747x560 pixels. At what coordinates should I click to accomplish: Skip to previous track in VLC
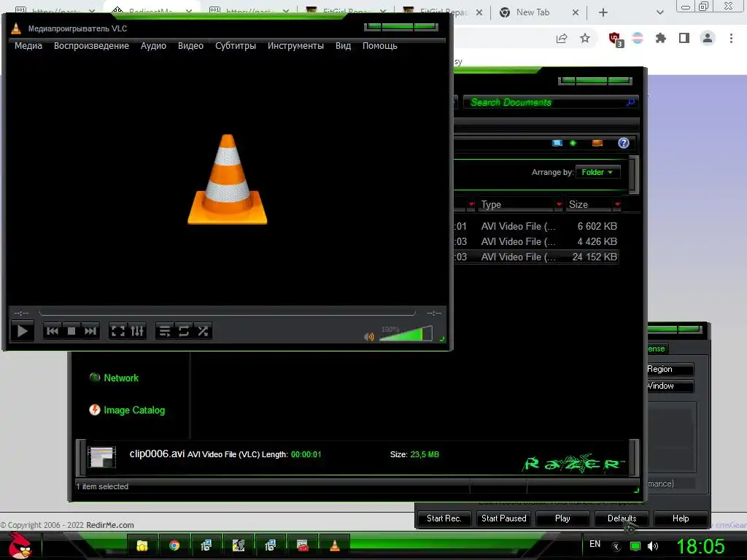pos(53,331)
